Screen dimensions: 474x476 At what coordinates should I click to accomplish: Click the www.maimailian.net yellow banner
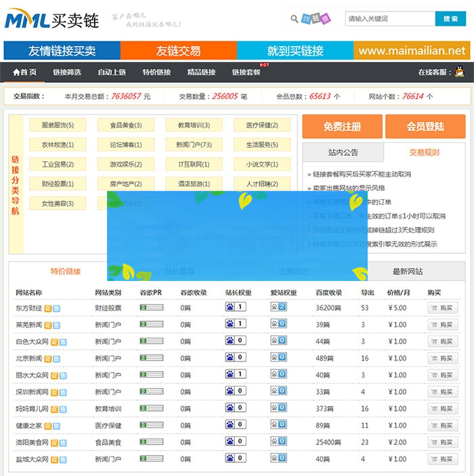tap(411, 51)
